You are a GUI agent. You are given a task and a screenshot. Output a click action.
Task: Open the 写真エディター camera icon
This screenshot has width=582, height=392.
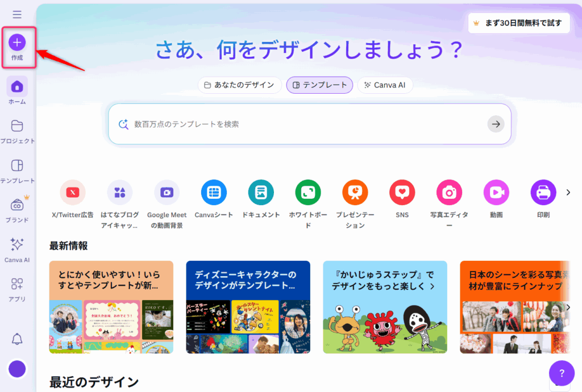pos(449,193)
